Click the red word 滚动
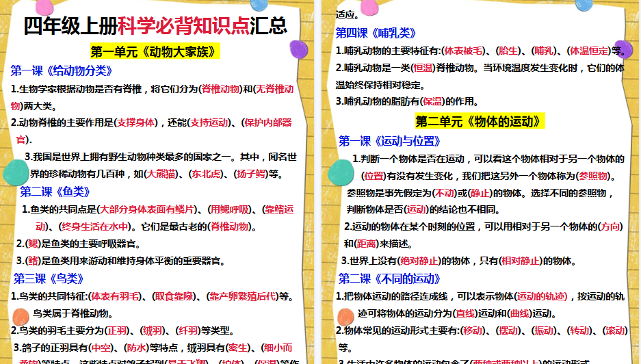This screenshot has width=641, height=364. [x=615, y=330]
